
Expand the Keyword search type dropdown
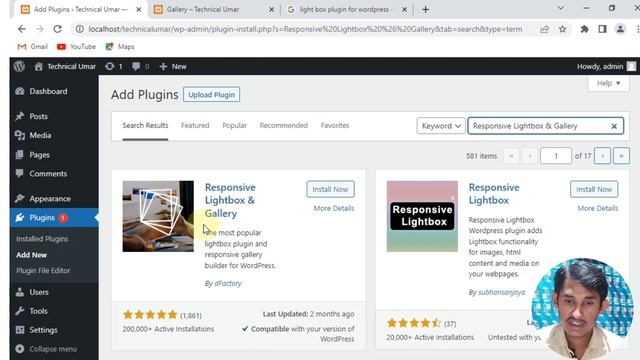pyautogui.click(x=441, y=126)
